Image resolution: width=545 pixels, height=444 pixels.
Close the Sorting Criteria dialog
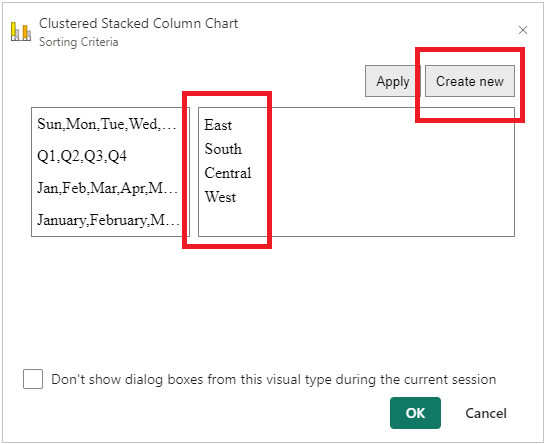click(523, 30)
